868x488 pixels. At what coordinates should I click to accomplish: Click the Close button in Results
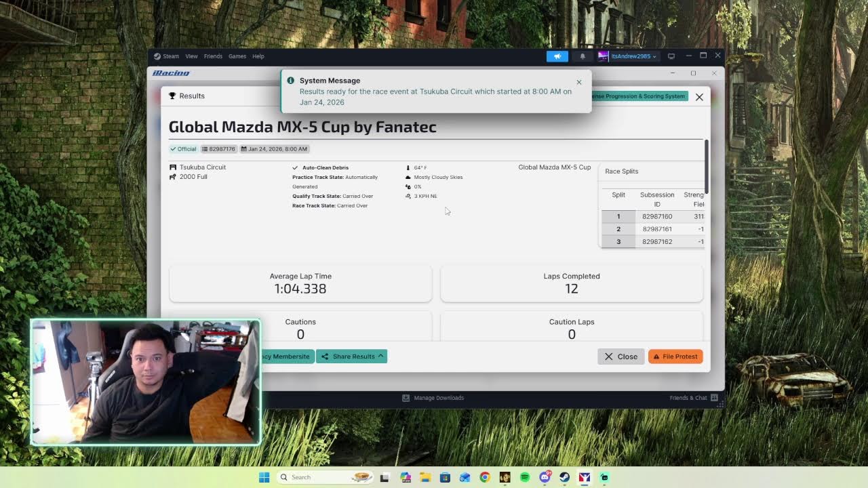coord(620,357)
